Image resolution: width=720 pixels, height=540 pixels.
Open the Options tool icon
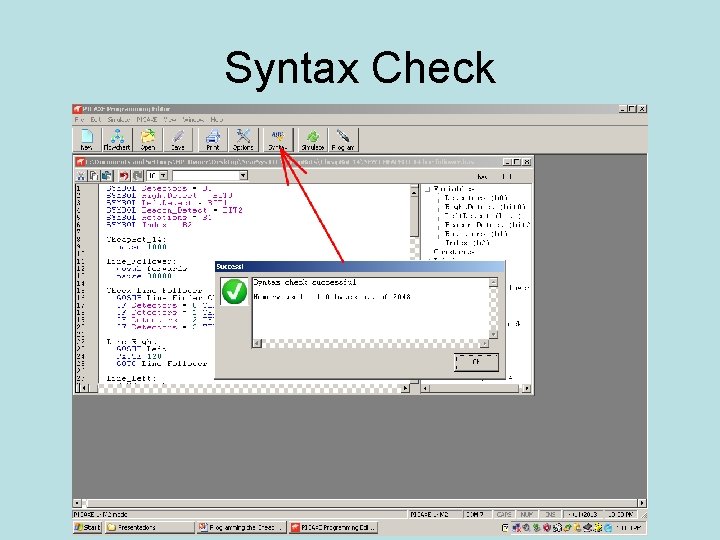pos(243,140)
